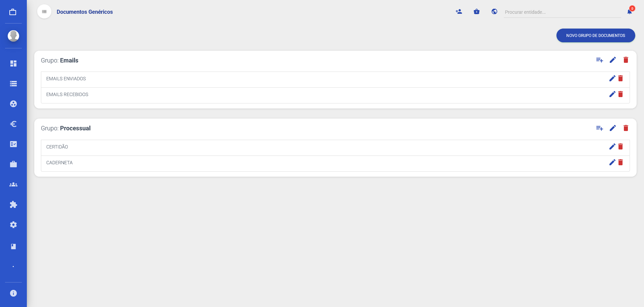Open the info icon at sidebar bottom
The width and height of the screenshot is (644, 307).
(13, 293)
